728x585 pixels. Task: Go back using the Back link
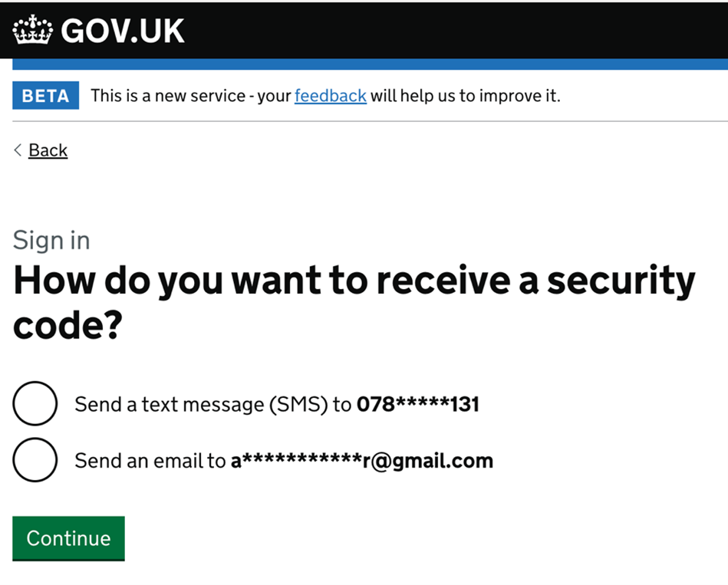[x=48, y=150]
